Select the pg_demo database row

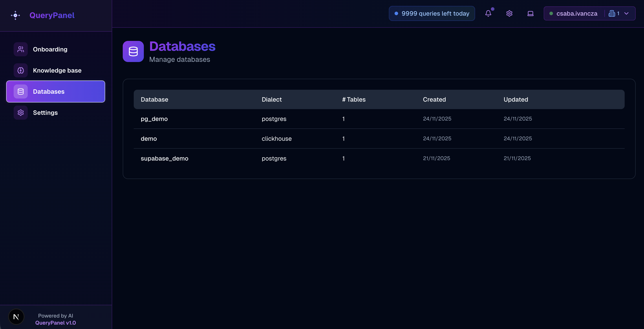[x=154, y=119]
